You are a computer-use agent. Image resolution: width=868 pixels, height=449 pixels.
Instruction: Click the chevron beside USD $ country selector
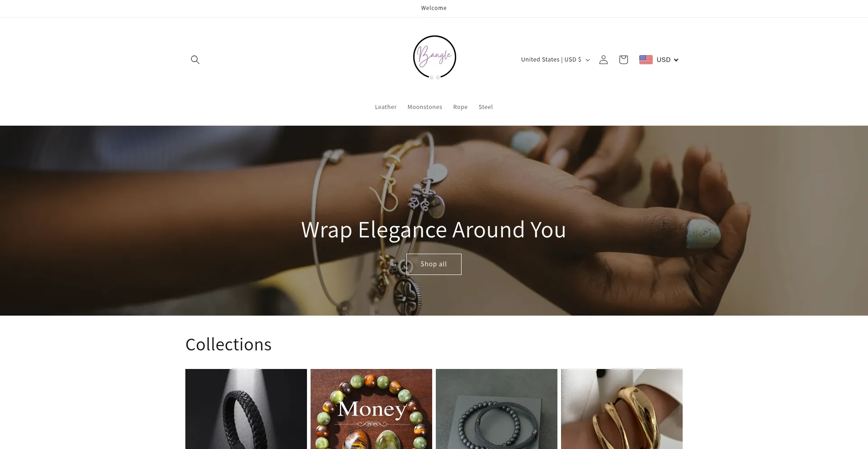[x=588, y=60]
